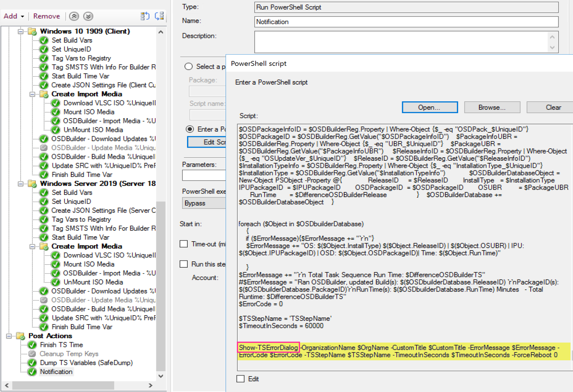Enable the Edit checkbox below the script
The width and height of the screenshot is (573, 392).
[x=240, y=379]
